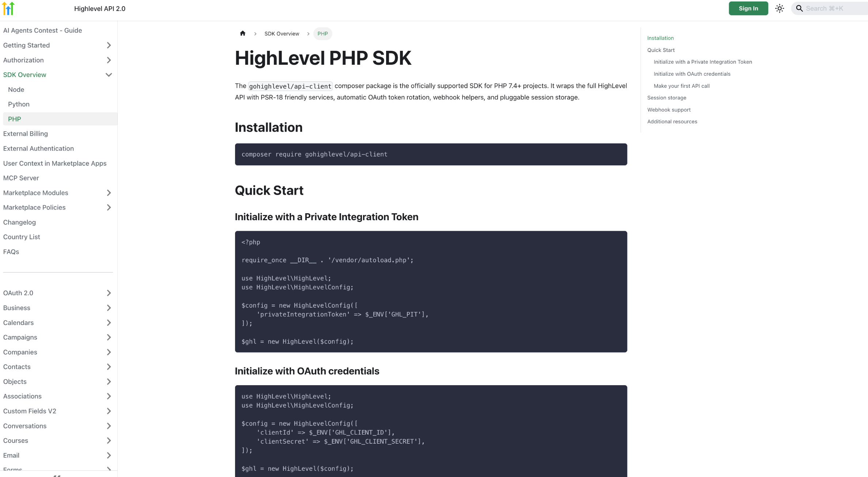Image resolution: width=868 pixels, height=477 pixels.
Task: Open the Node SDK page
Action: (16, 90)
